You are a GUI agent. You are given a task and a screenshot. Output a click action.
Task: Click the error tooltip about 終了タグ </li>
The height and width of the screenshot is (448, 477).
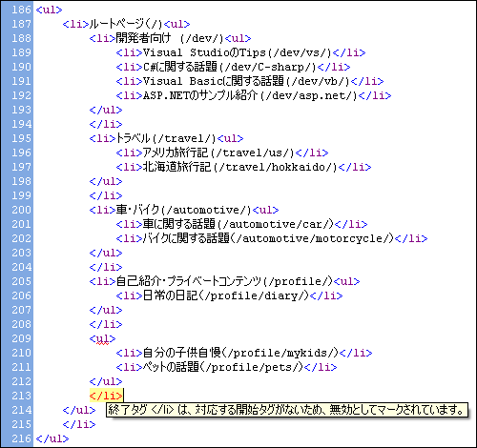(287, 410)
